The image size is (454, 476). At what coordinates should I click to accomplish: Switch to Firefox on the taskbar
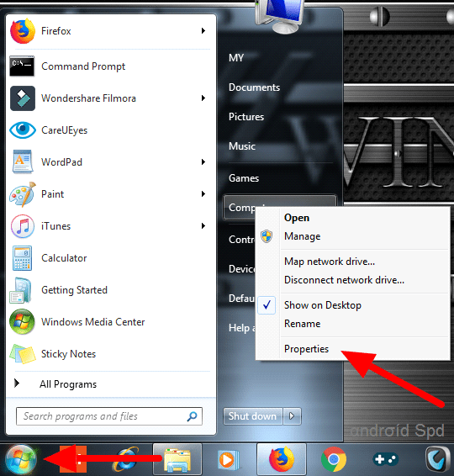(282, 459)
